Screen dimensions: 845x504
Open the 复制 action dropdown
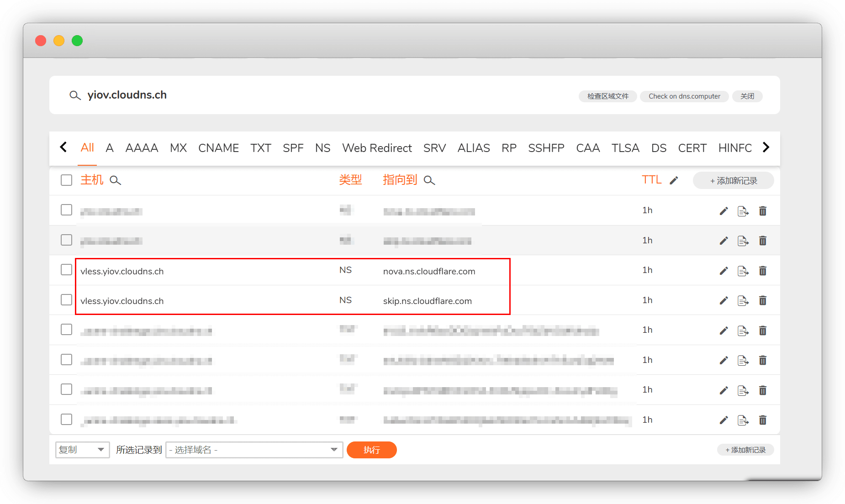point(82,450)
